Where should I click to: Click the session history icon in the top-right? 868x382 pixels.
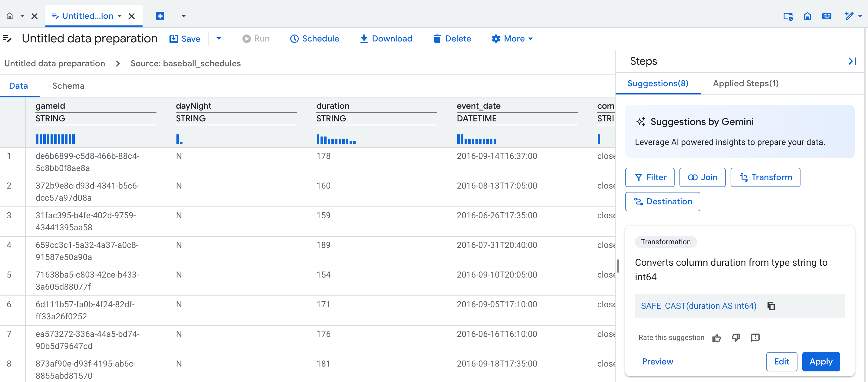coord(787,16)
